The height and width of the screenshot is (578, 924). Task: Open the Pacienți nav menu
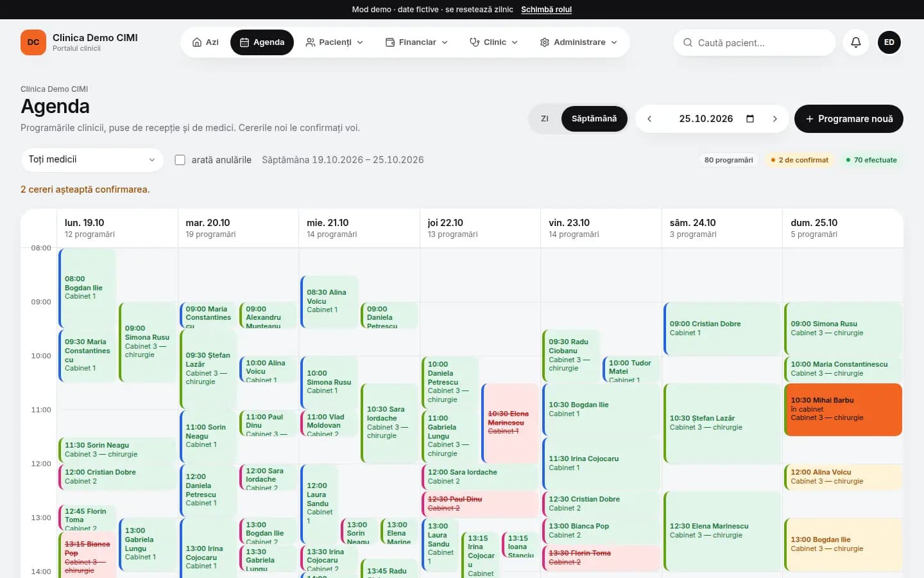[x=334, y=42]
